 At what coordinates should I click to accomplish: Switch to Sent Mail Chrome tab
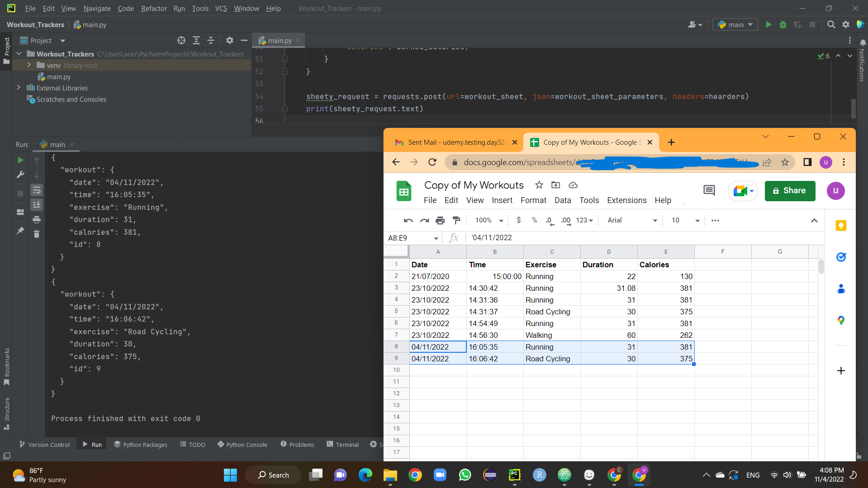(x=456, y=142)
